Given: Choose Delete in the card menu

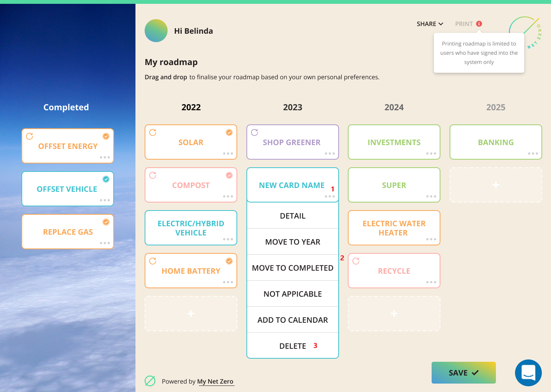Looking at the screenshot, I should coord(293,346).
